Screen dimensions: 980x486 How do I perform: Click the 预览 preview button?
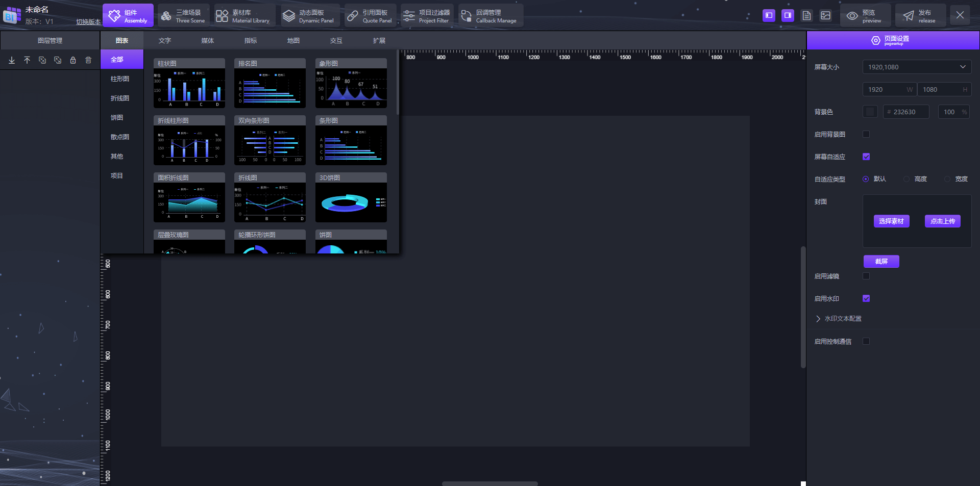pos(865,16)
